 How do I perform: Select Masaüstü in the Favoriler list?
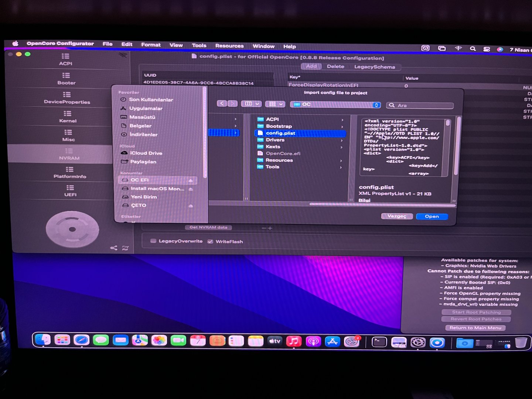click(x=142, y=117)
